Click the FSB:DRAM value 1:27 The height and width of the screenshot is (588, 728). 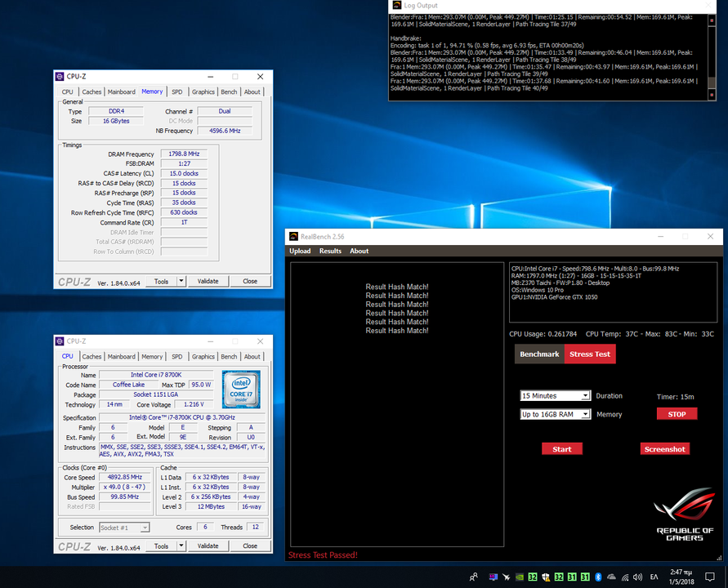184,163
